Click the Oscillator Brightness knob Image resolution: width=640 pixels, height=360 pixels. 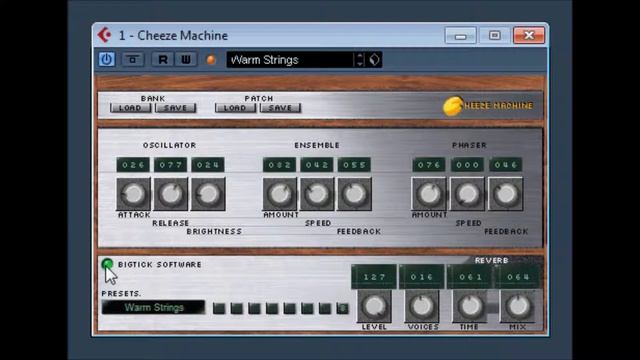(208, 194)
